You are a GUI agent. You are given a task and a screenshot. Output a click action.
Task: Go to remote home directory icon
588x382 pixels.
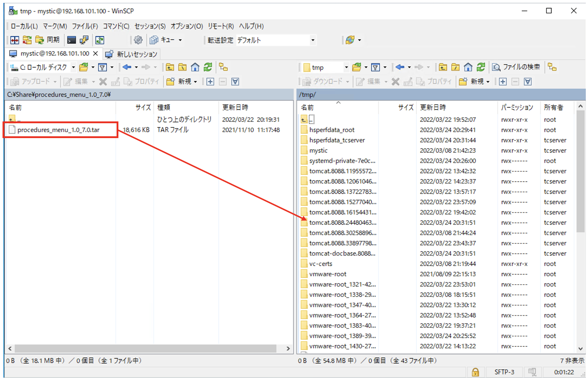(468, 67)
